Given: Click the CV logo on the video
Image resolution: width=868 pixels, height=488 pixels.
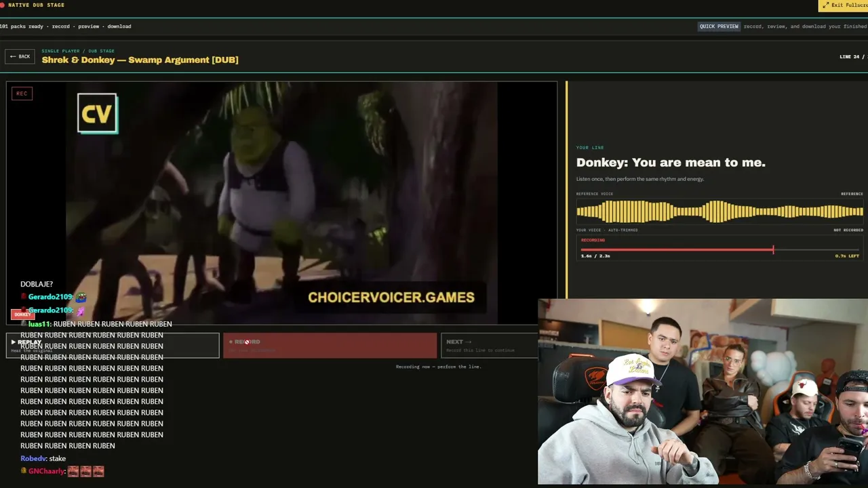Looking at the screenshot, I should point(98,113).
